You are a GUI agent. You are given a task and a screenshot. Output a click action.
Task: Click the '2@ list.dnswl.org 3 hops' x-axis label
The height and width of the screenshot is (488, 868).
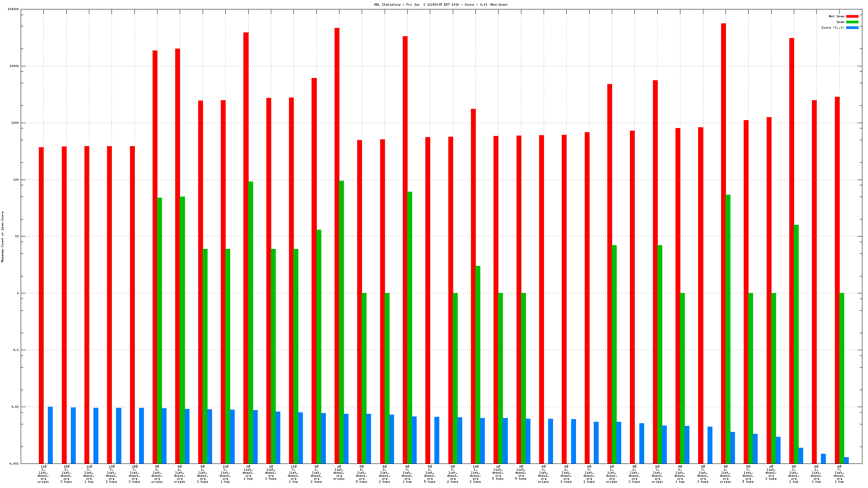coord(771,473)
